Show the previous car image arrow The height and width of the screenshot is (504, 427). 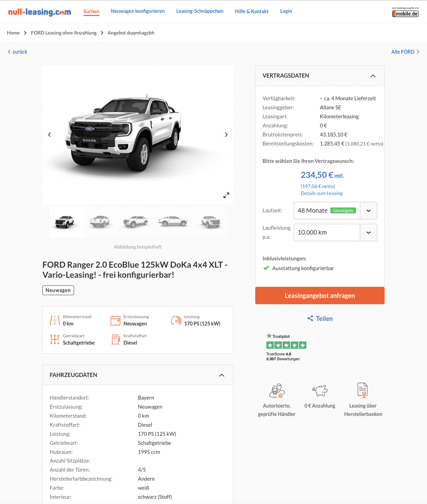point(49,135)
